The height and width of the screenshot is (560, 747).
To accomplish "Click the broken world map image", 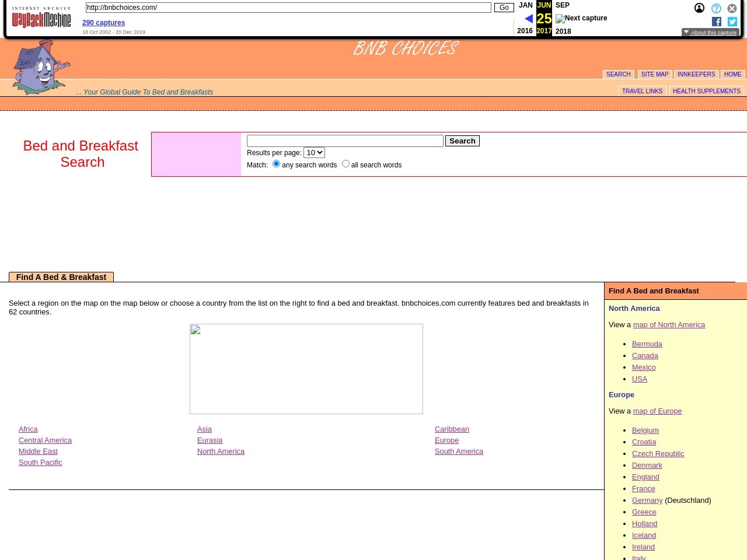I will (306, 369).
